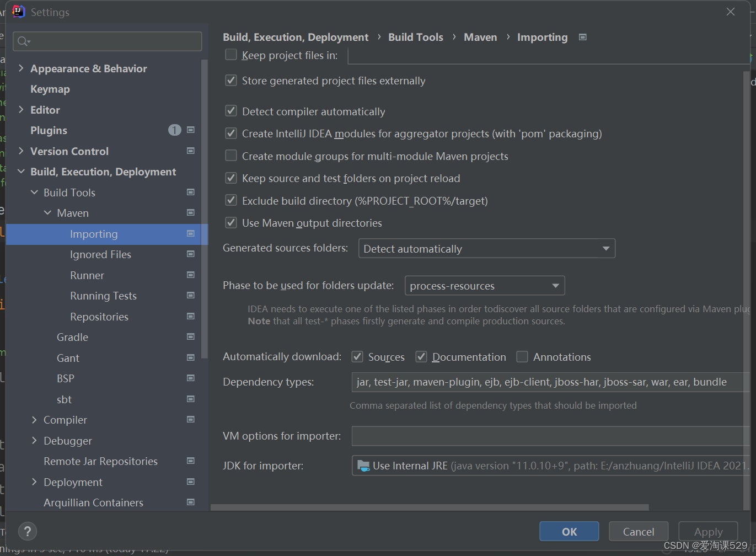Expand the Version Control section

point(21,151)
